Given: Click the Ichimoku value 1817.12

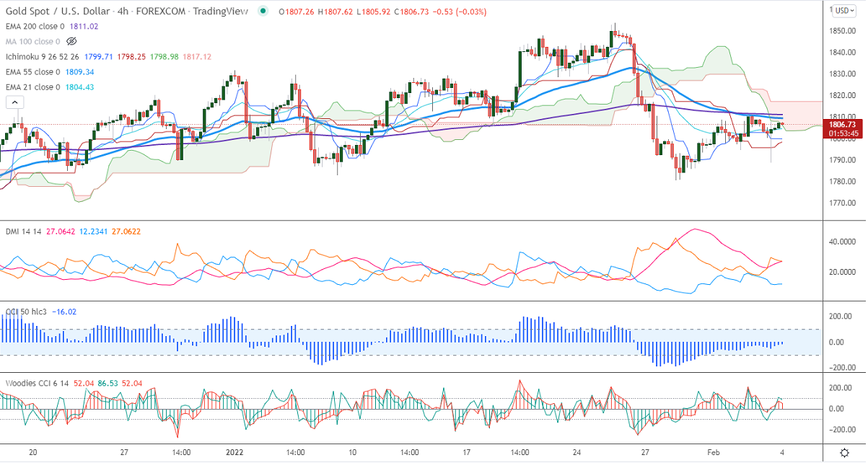Looking at the screenshot, I should pos(198,57).
